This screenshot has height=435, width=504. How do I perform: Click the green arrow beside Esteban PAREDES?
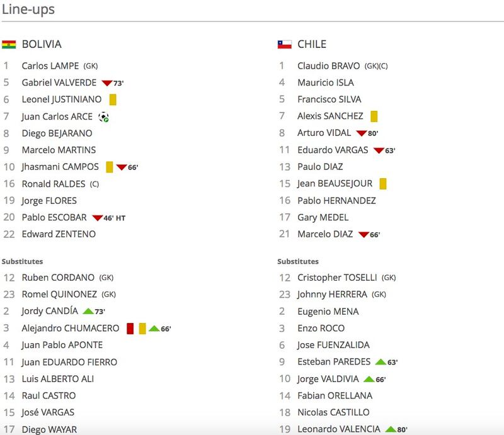(x=381, y=362)
